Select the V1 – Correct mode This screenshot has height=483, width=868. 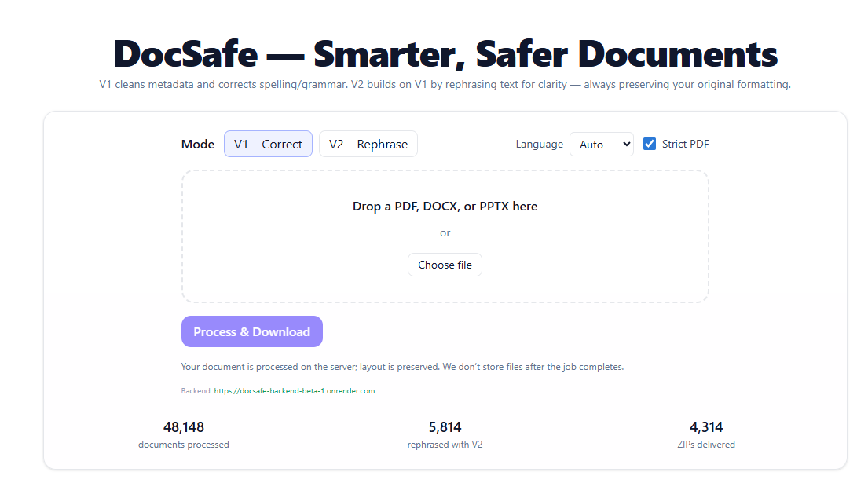coord(268,144)
